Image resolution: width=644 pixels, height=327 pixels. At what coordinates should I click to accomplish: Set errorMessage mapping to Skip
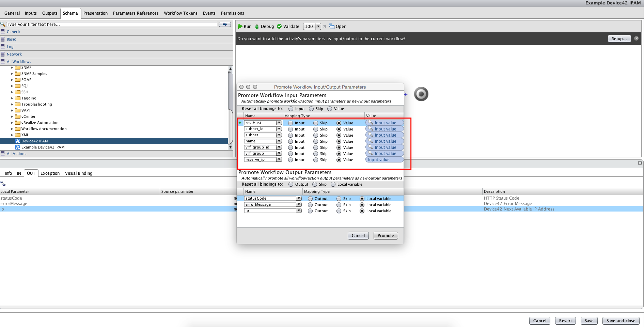click(x=339, y=205)
